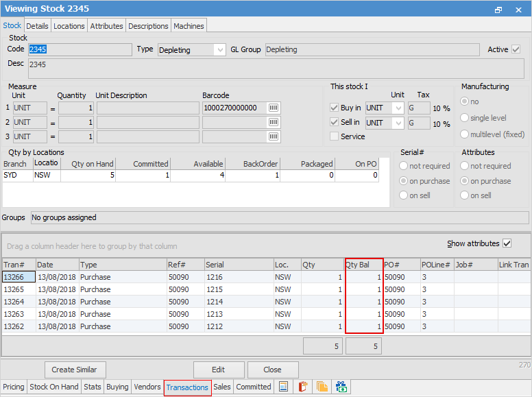Viewport: 532px width, 397px height.
Task: Open the green gift icon tab
Action: [x=341, y=387]
